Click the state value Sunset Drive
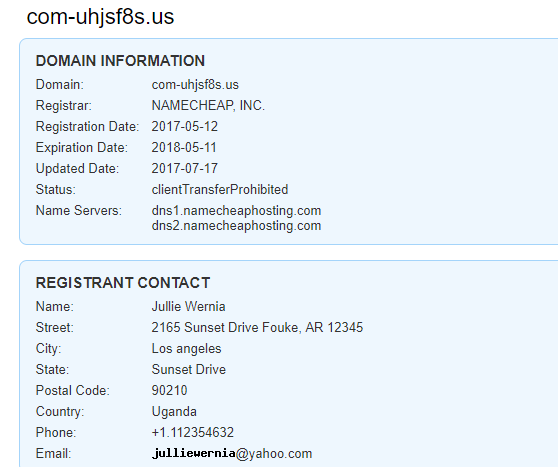558x467 pixels. click(x=189, y=369)
